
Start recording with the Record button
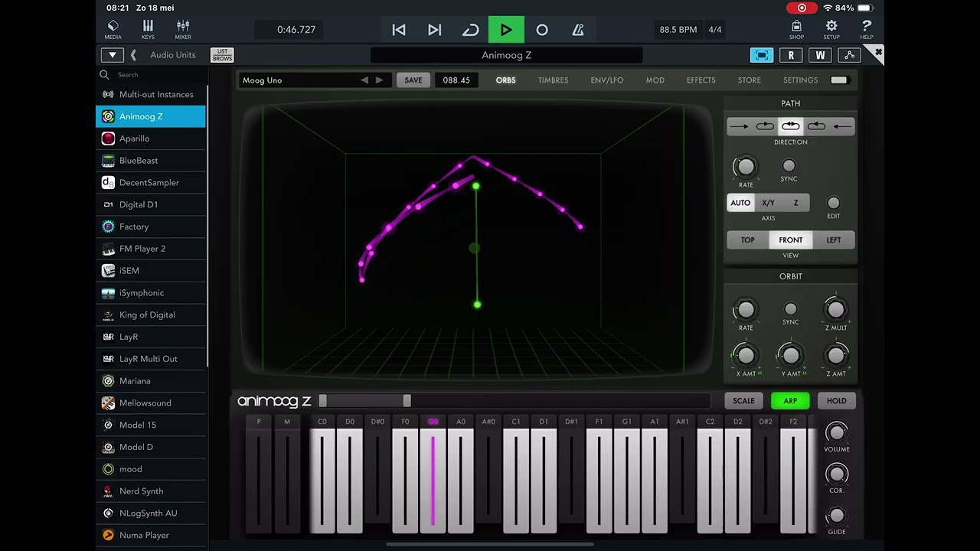[542, 30]
